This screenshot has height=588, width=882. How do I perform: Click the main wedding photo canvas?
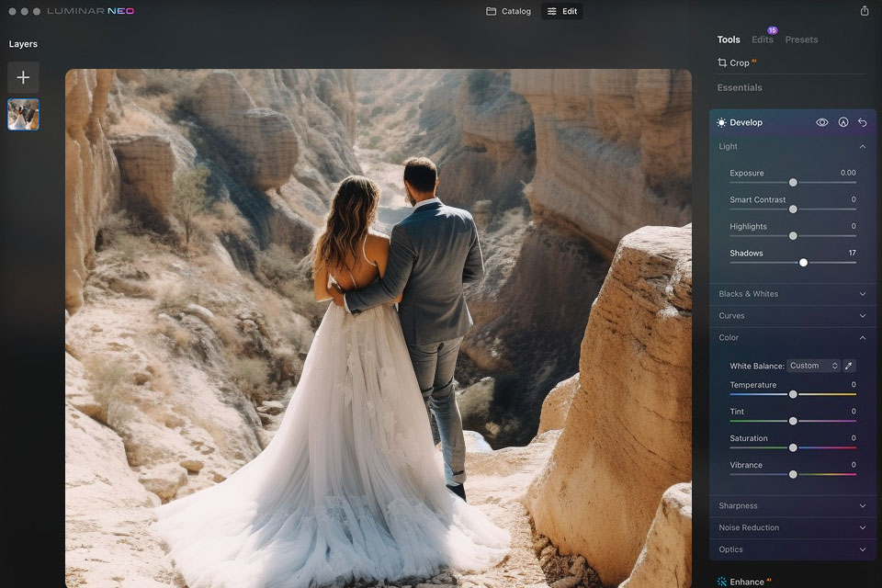click(378, 328)
